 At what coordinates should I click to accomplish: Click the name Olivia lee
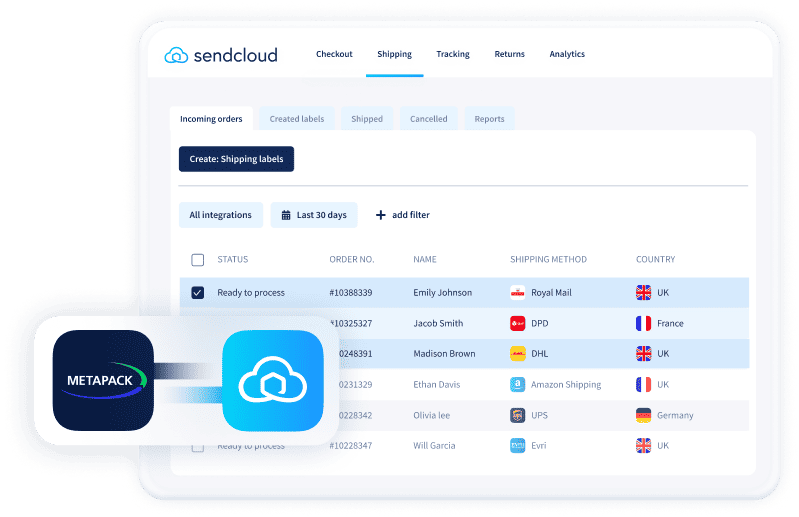click(x=432, y=415)
